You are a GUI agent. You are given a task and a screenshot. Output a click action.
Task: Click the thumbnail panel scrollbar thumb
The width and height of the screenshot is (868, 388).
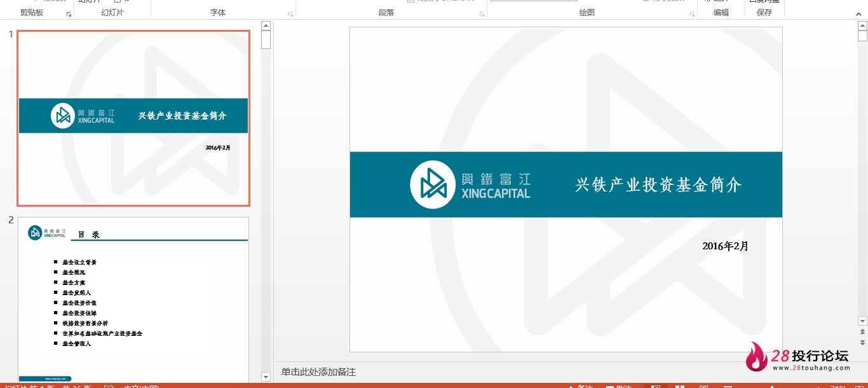click(266, 40)
